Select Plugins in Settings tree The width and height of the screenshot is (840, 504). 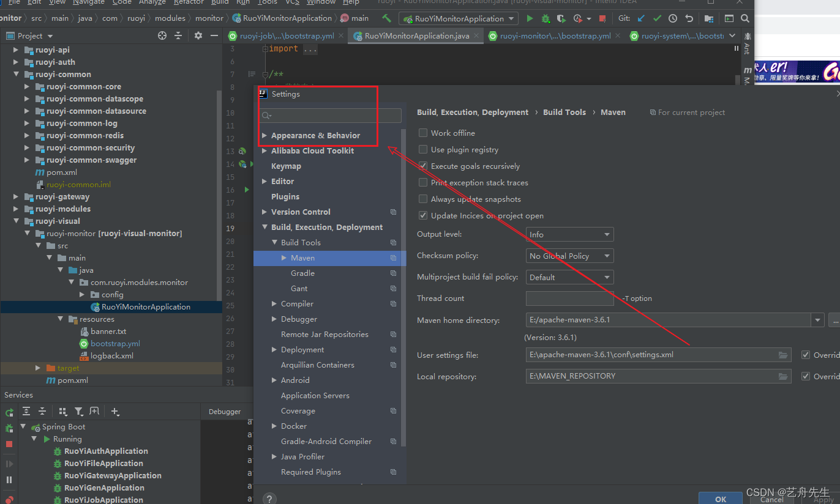point(285,196)
